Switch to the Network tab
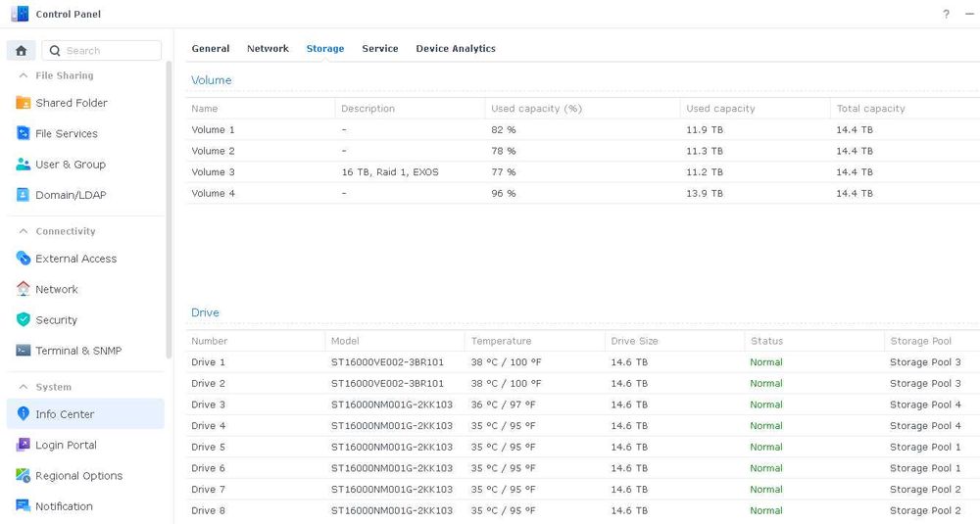The height and width of the screenshot is (524, 980). [x=268, y=49]
